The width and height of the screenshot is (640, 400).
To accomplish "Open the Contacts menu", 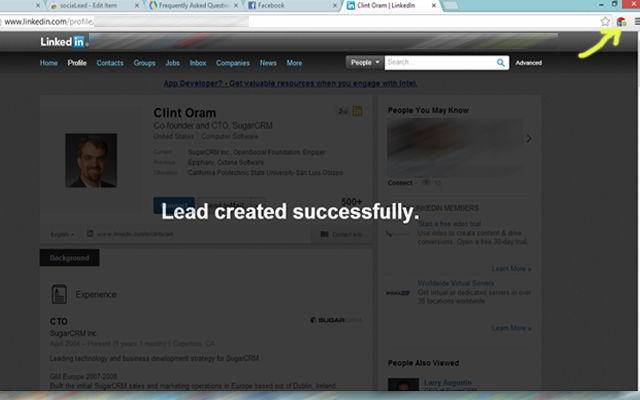I will pos(110,63).
